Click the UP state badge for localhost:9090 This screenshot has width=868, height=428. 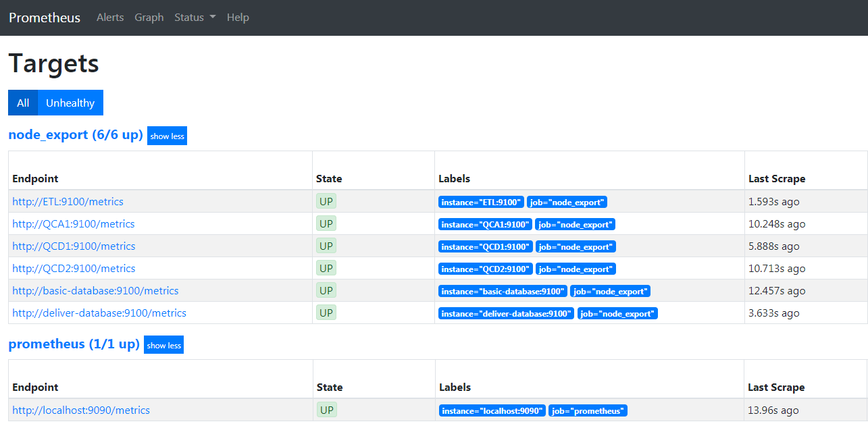327,410
